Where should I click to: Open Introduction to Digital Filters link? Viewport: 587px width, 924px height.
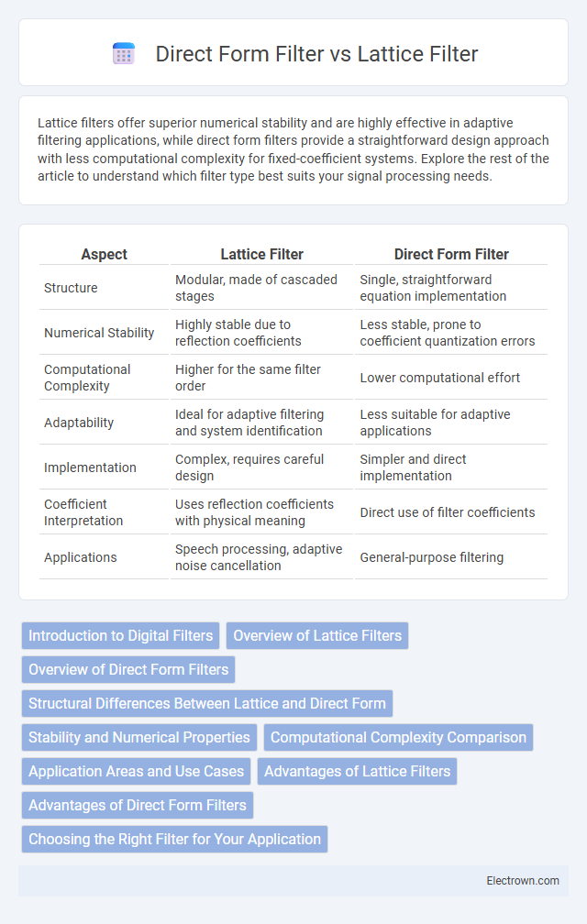pos(121,636)
